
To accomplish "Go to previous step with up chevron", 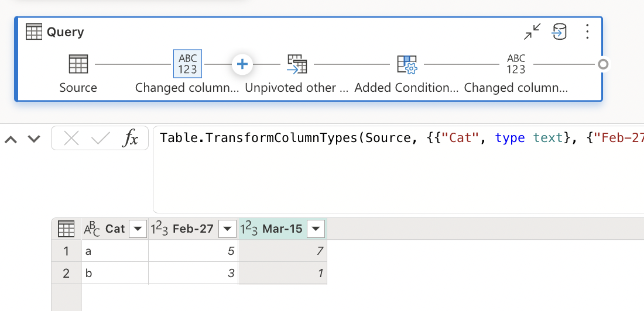I will point(11,140).
